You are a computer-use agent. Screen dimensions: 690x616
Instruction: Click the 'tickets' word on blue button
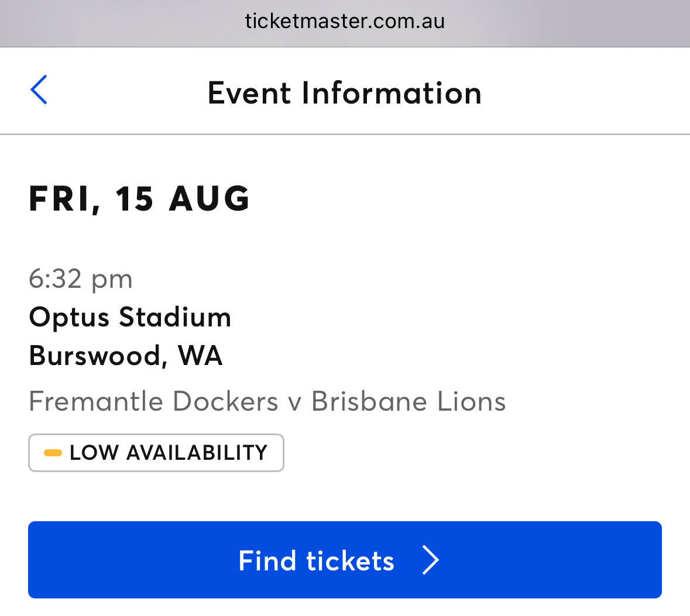coord(350,560)
